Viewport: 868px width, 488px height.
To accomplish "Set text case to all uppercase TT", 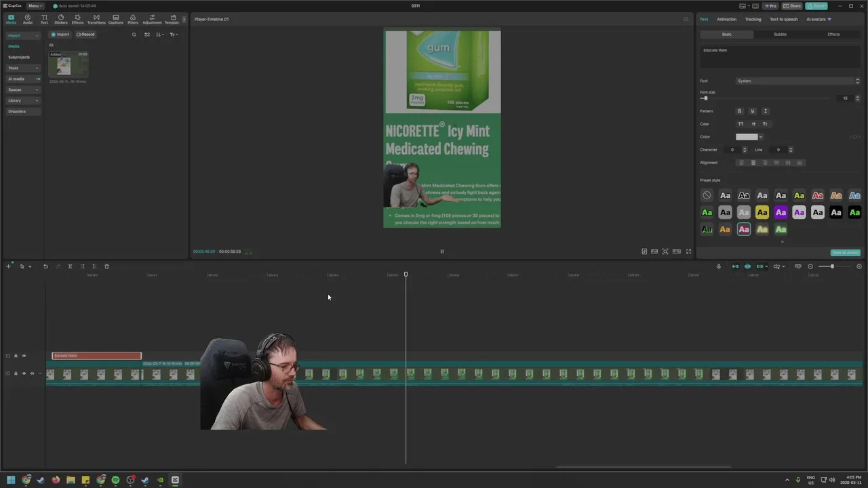I will tap(741, 124).
